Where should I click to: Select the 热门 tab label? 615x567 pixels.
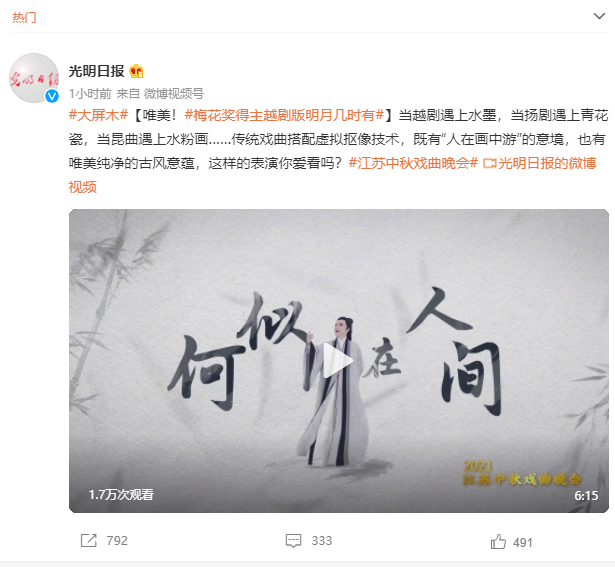click(24, 17)
